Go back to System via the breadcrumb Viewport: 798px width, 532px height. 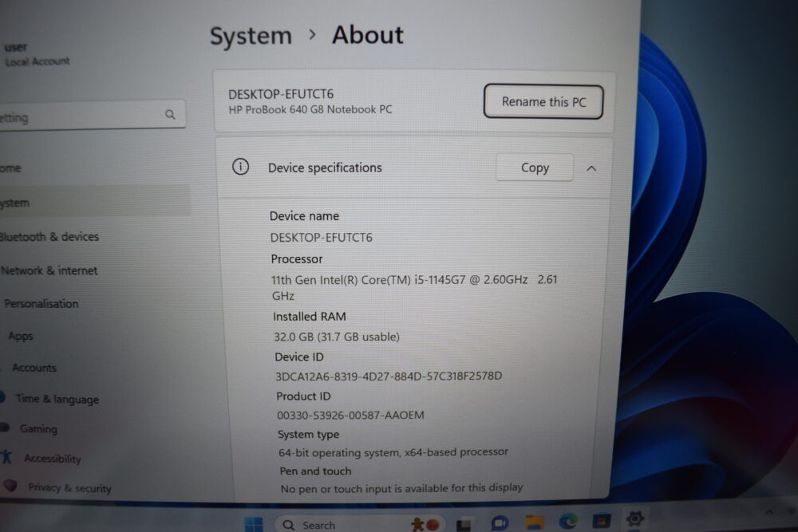click(x=251, y=36)
